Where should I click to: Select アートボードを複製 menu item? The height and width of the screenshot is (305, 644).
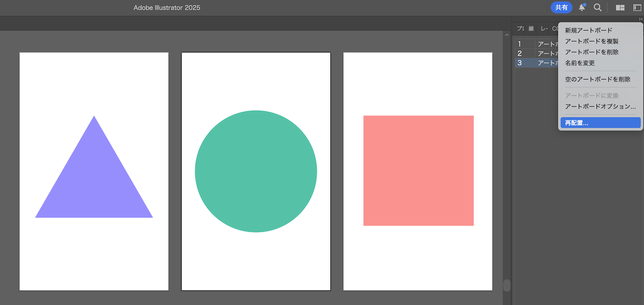click(x=592, y=42)
